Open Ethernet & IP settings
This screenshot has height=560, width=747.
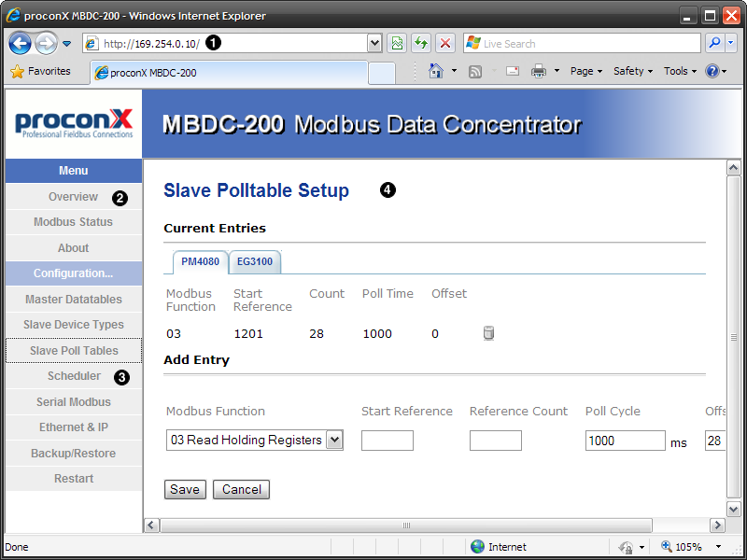click(x=74, y=427)
